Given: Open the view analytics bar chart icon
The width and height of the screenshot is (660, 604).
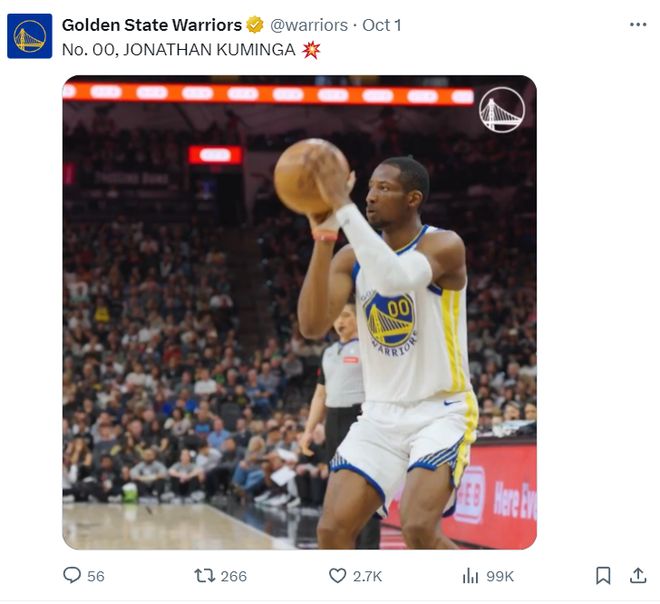Looking at the screenshot, I should click(x=470, y=576).
